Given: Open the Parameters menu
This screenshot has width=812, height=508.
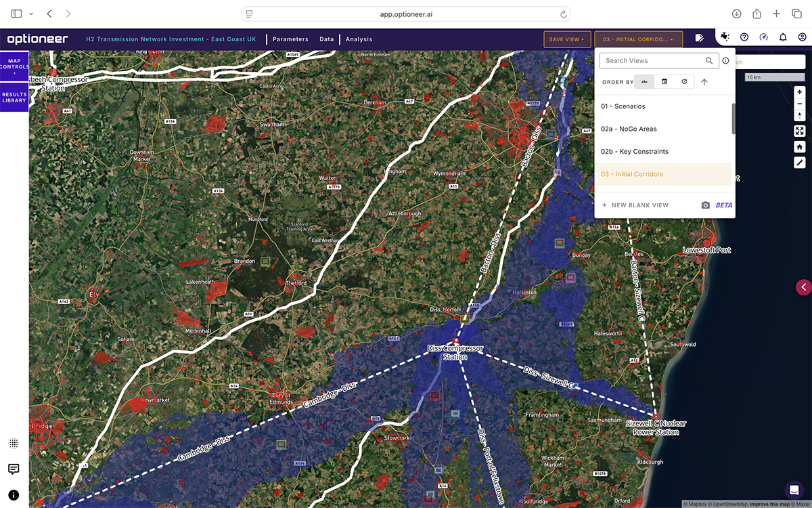Looking at the screenshot, I should point(290,39).
